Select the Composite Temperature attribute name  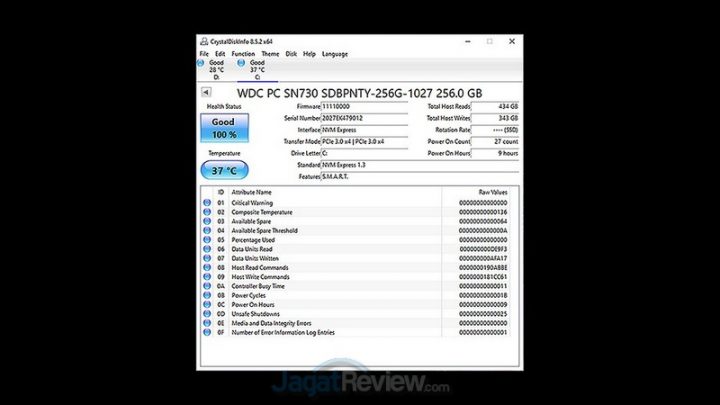click(262, 212)
